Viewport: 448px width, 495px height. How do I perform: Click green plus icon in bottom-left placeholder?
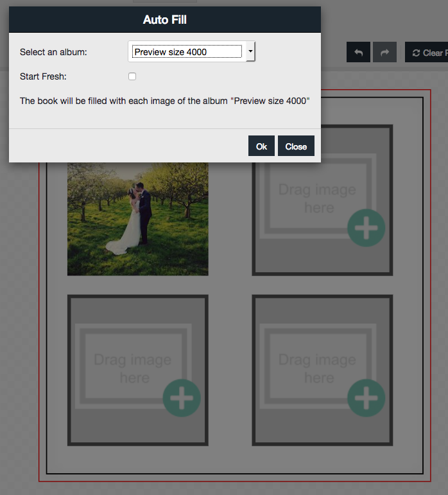point(182,398)
